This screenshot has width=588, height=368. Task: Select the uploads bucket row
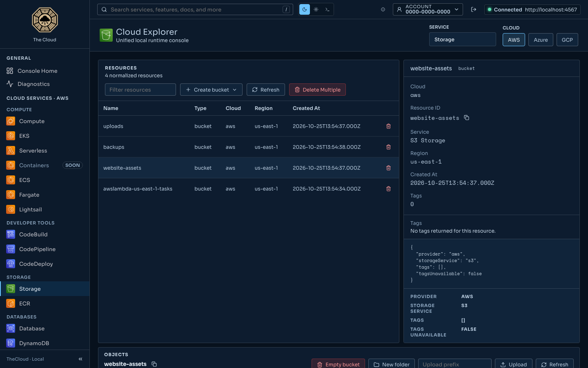pyautogui.click(x=248, y=126)
